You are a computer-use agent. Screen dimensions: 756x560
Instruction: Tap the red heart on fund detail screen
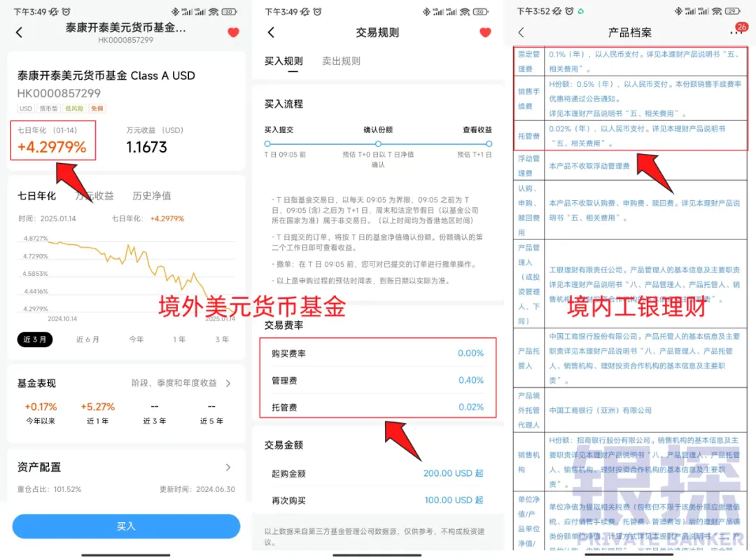coord(233,32)
